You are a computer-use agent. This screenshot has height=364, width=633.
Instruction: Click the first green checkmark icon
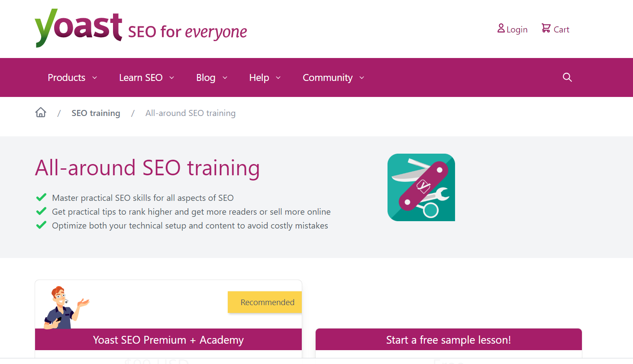(x=41, y=198)
